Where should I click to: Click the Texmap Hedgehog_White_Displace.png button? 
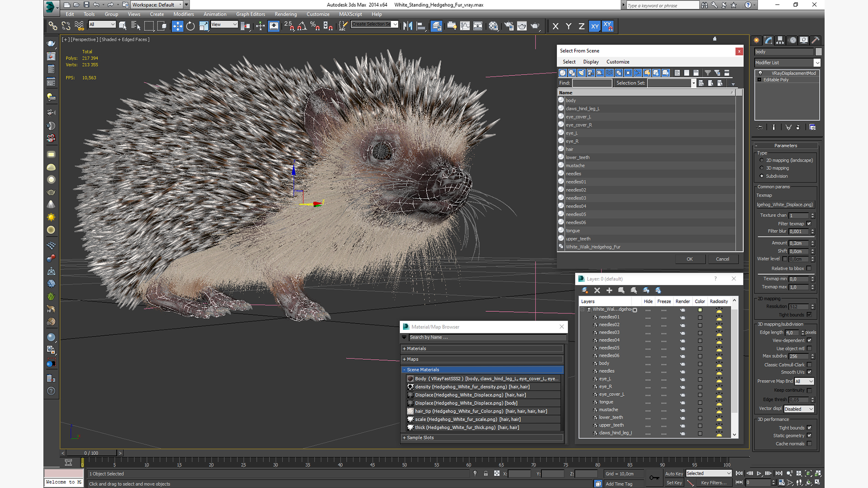785,205
